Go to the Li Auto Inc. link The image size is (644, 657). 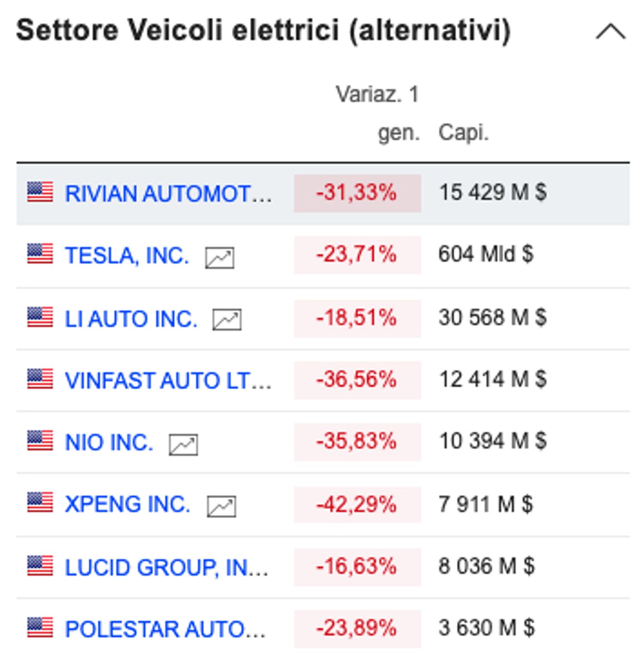click(x=131, y=319)
